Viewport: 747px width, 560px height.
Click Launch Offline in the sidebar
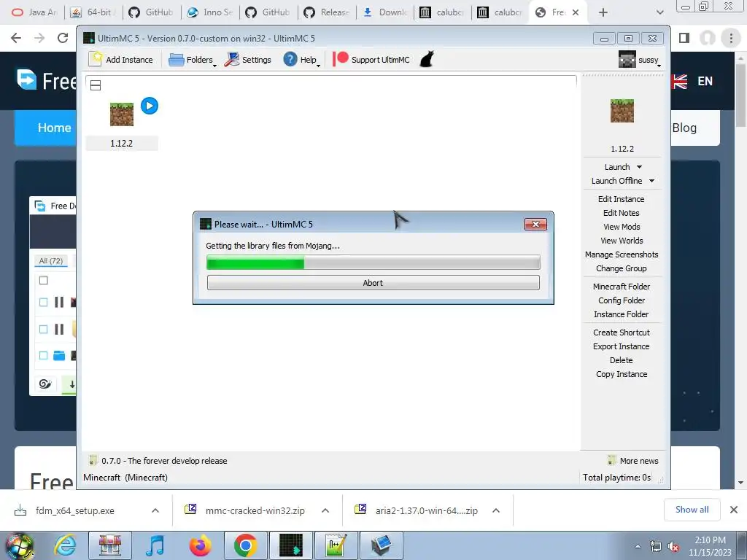[x=616, y=181]
